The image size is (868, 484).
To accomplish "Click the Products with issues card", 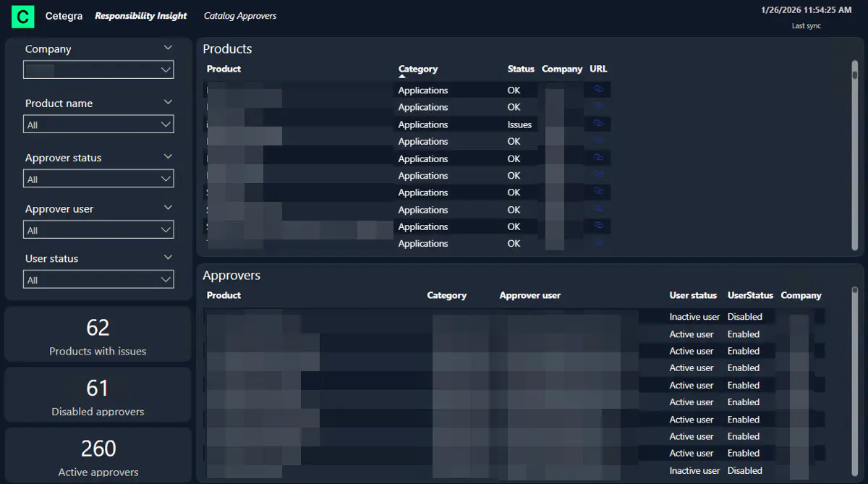I will click(x=98, y=334).
